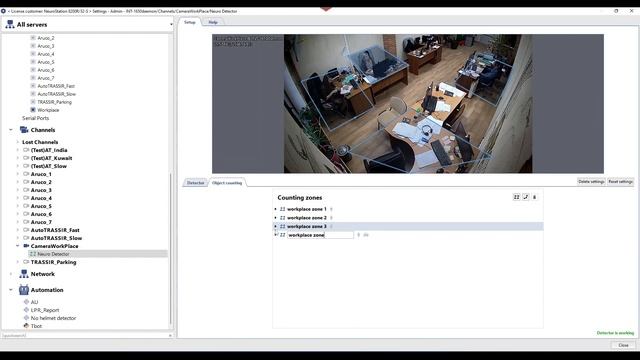Expand the Aruco_2 channel node
Viewport: 640px width, 360px height.
[x=18, y=182]
